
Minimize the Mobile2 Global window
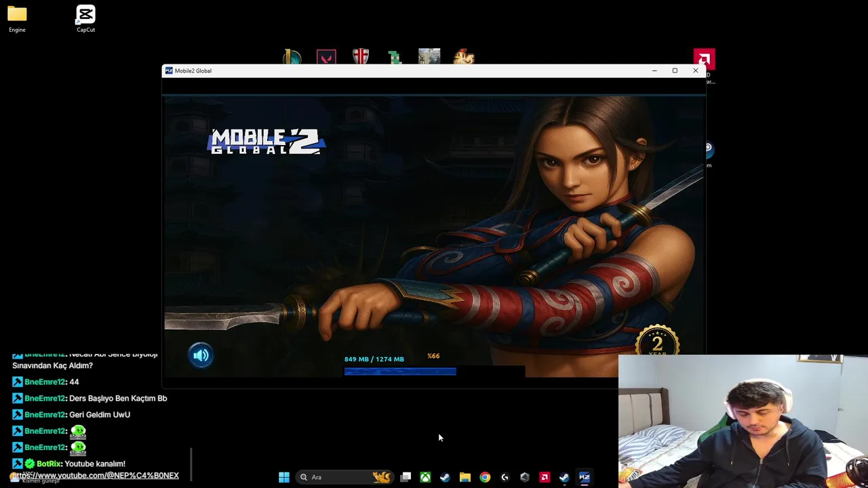(654, 70)
